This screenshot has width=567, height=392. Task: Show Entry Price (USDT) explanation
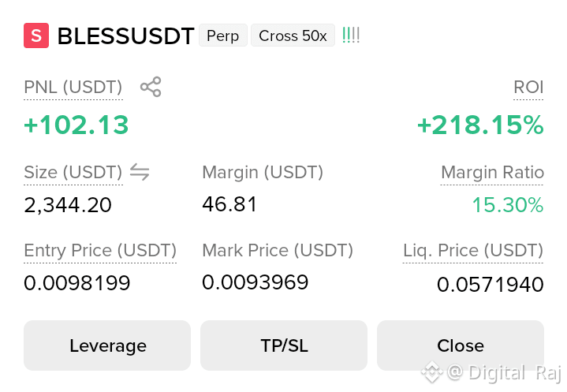(x=100, y=251)
